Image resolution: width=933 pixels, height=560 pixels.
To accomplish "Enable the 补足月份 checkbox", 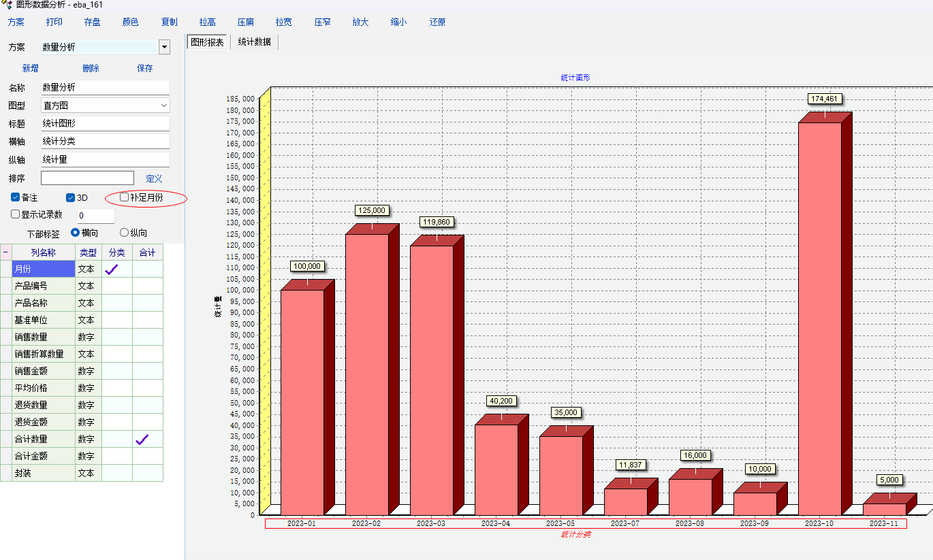I will 124,197.
